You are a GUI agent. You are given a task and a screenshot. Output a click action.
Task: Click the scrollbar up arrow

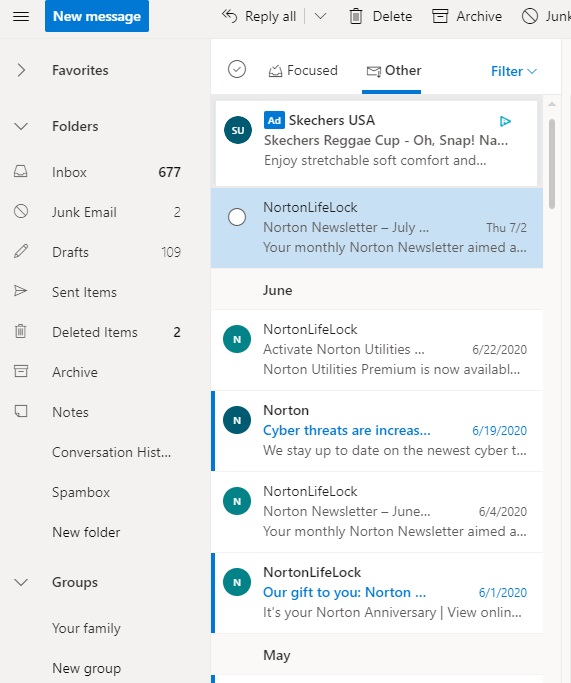click(x=552, y=105)
